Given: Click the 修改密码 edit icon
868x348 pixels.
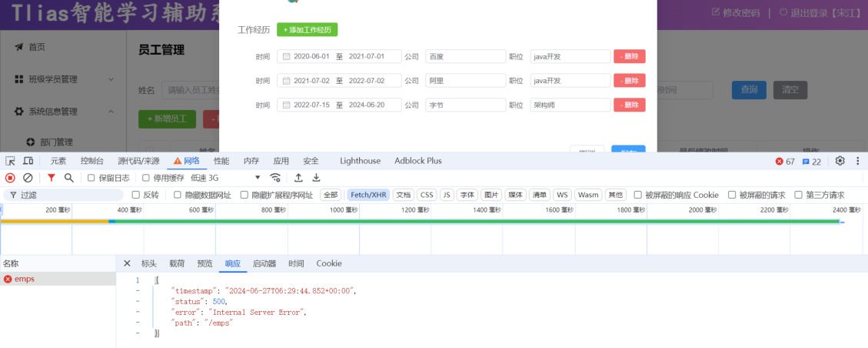Looking at the screenshot, I should 715,12.
